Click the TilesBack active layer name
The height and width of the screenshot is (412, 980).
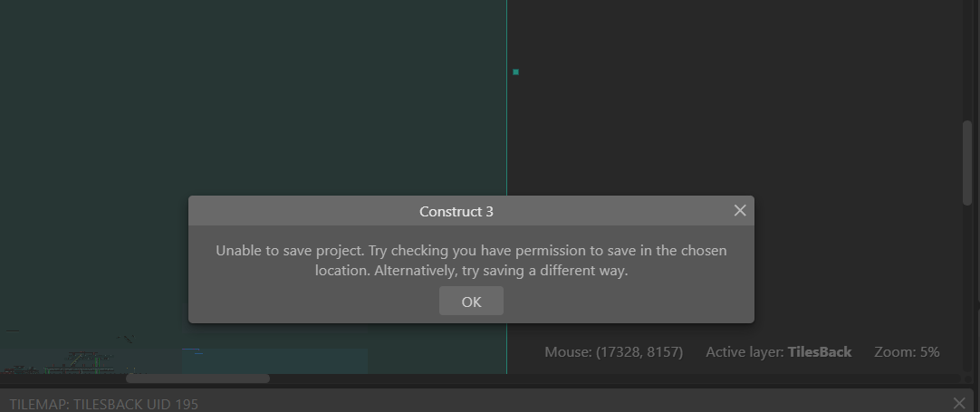tap(820, 351)
